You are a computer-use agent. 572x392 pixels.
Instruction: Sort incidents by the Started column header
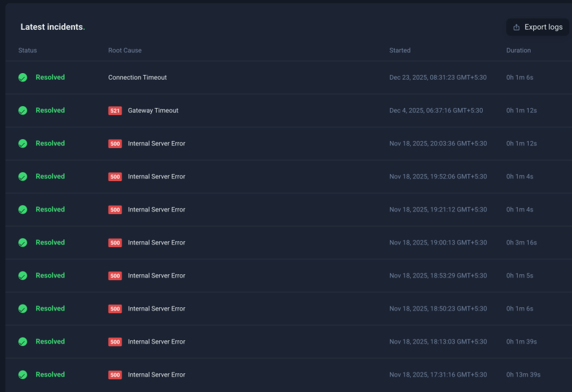click(400, 50)
